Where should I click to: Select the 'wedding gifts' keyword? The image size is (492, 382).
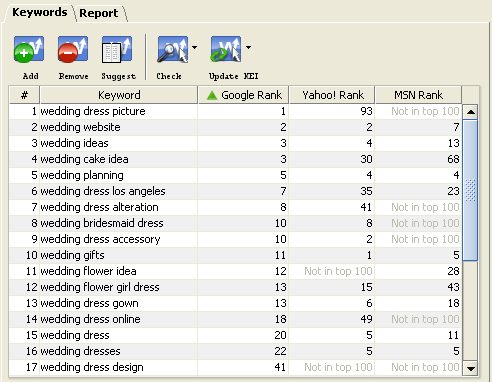click(72, 255)
